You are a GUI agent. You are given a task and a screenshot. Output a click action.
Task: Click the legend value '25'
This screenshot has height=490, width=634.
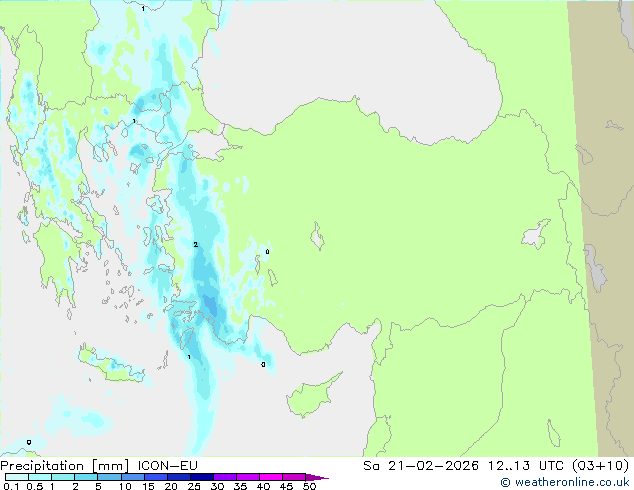[x=194, y=486]
